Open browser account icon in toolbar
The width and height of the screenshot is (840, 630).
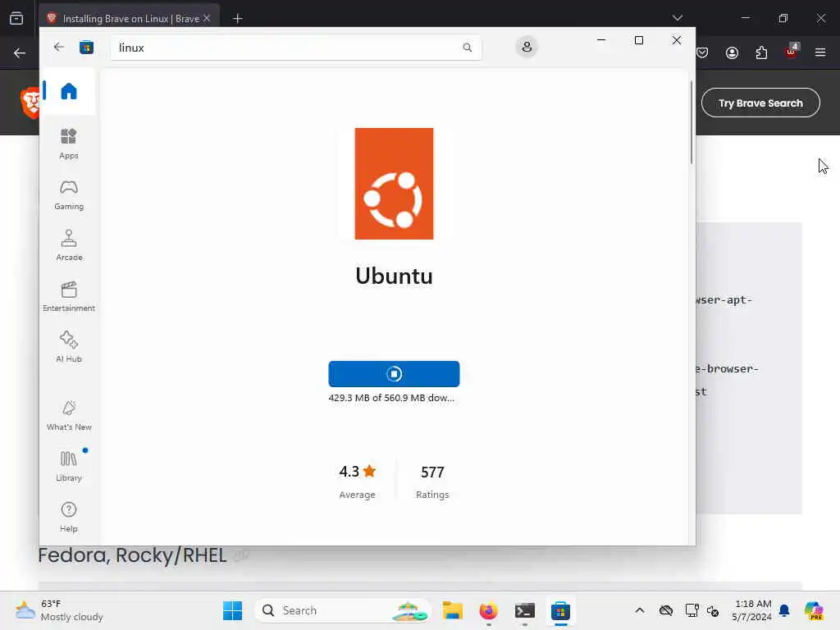click(732, 52)
